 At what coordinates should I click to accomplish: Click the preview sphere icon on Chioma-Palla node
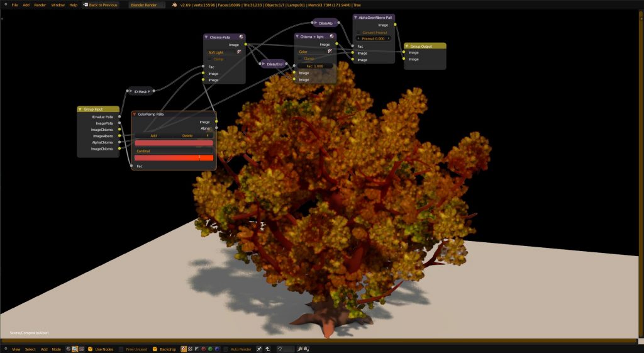coord(241,38)
